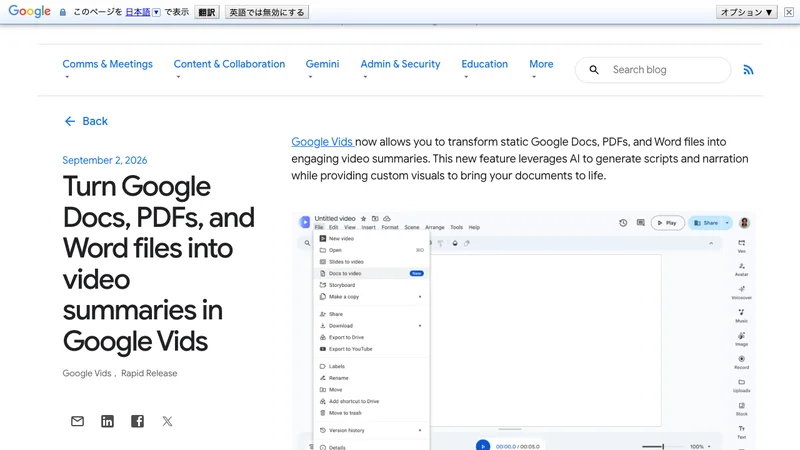800x450 pixels.
Task: Open the Text tool in the sidebar
Action: pos(741,432)
